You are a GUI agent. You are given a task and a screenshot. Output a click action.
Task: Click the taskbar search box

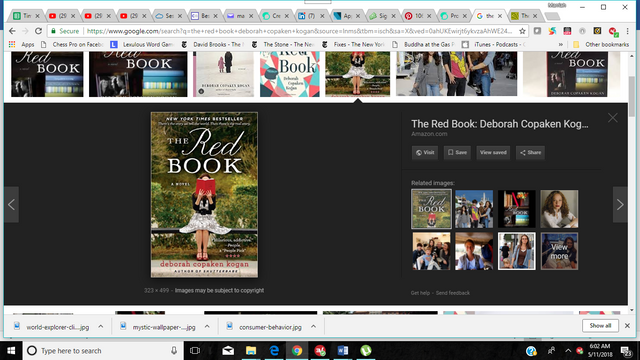[102, 351]
